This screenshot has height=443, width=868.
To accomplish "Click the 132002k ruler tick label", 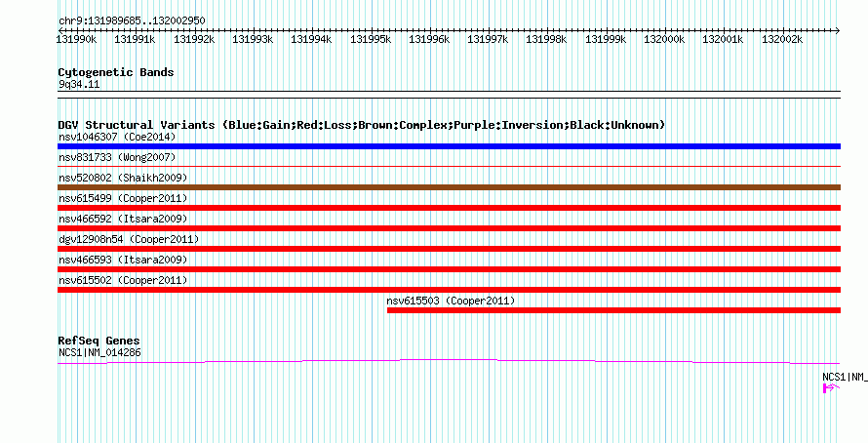I will point(782,40).
